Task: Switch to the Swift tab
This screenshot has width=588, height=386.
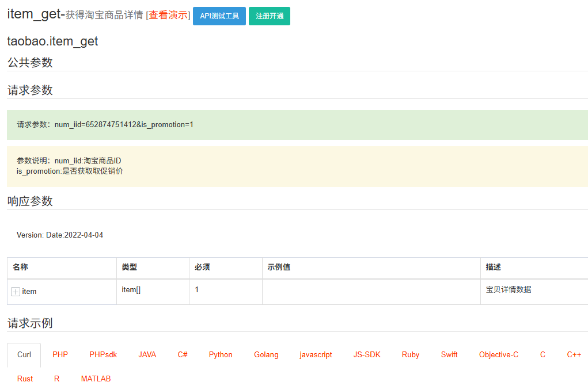Action: click(x=449, y=354)
